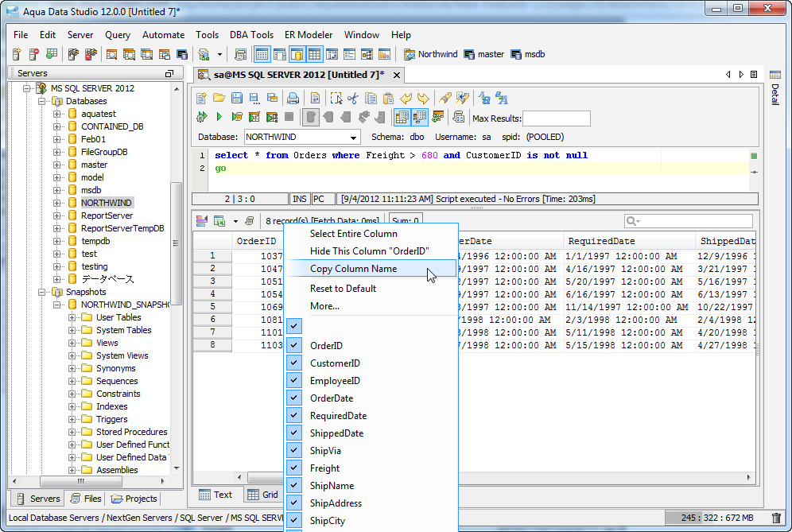Expand the aquatest database node
This screenshot has width=792, height=532.
pos(57,114)
